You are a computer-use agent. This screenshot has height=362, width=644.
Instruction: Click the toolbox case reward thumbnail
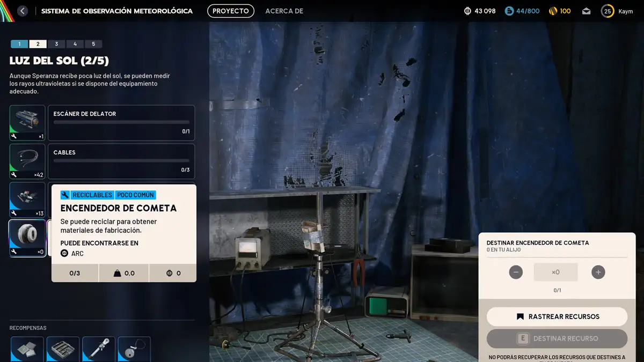[63, 349]
